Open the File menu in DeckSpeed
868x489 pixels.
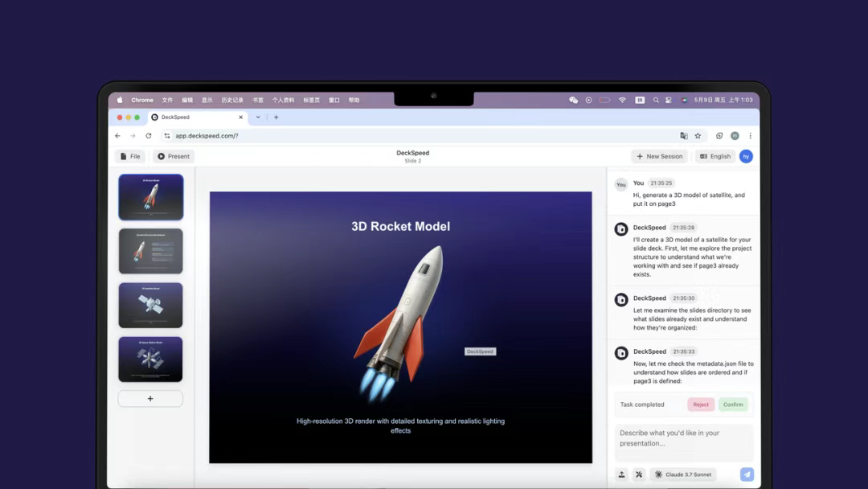(x=130, y=156)
